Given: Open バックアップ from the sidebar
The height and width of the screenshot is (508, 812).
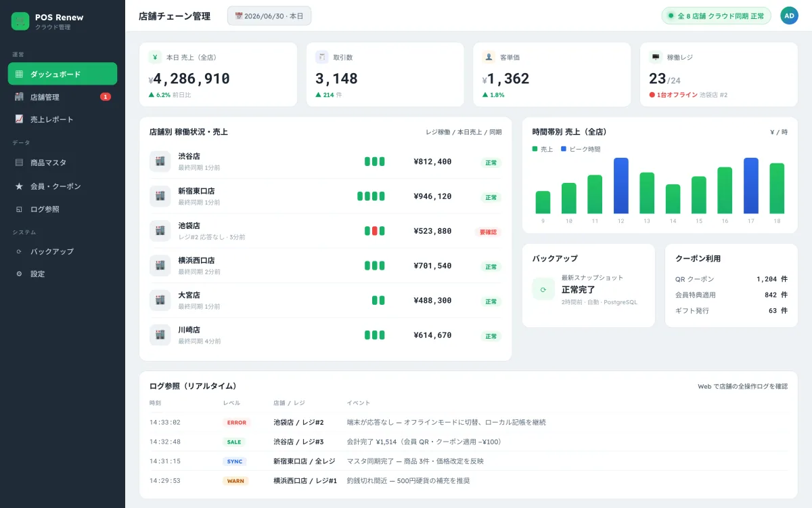Looking at the screenshot, I should 62,251.
